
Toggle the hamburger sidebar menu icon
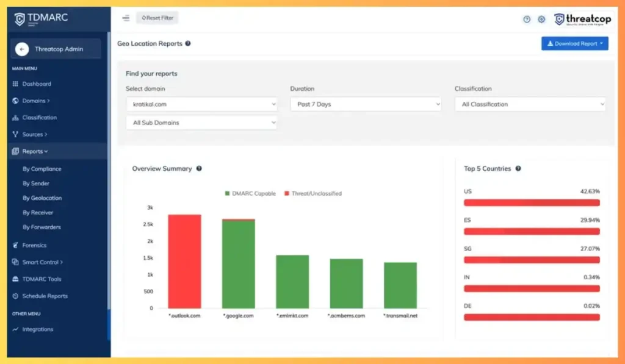click(x=126, y=18)
